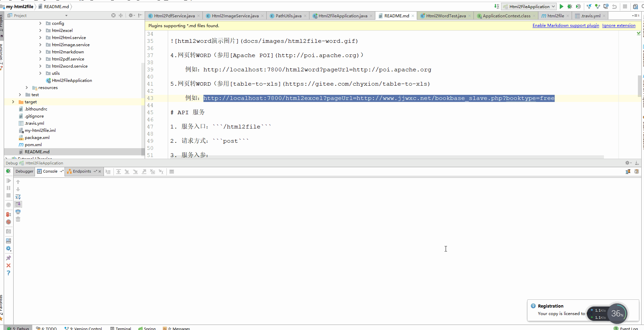The height and width of the screenshot is (330, 644).
Task: Rerun Html2FileApplication in the debug panel
Action: click(8, 171)
